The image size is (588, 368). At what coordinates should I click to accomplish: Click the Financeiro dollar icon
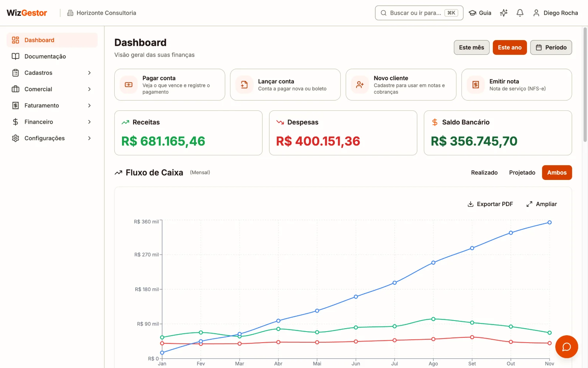[15, 122]
